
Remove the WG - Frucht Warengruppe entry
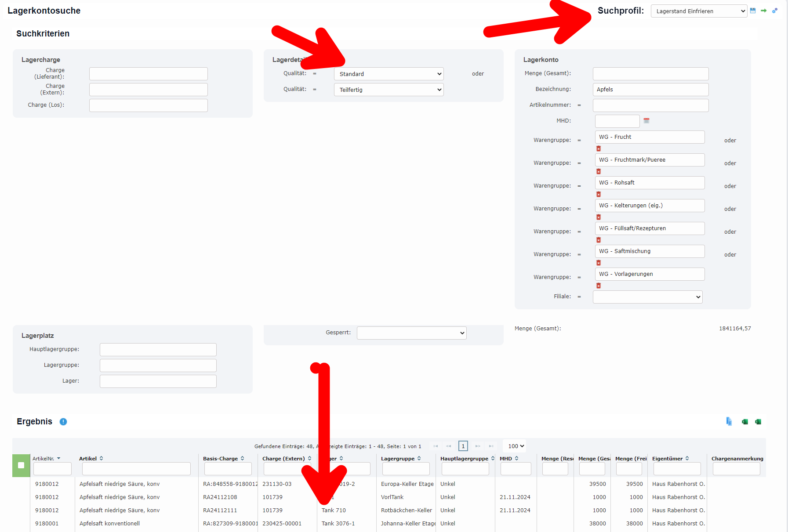599,148
